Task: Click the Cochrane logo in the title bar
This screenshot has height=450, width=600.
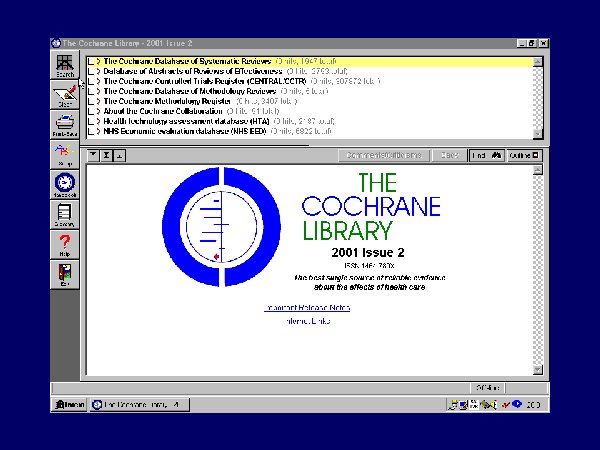Action: (x=56, y=43)
